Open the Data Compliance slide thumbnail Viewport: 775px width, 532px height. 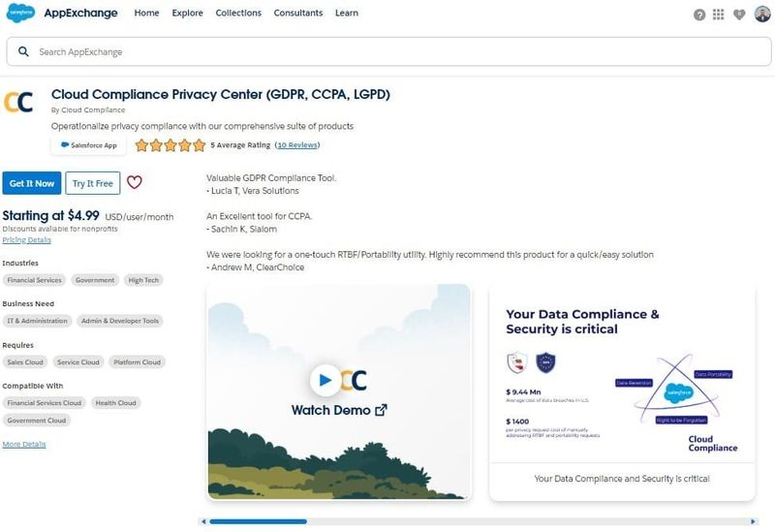(x=622, y=374)
